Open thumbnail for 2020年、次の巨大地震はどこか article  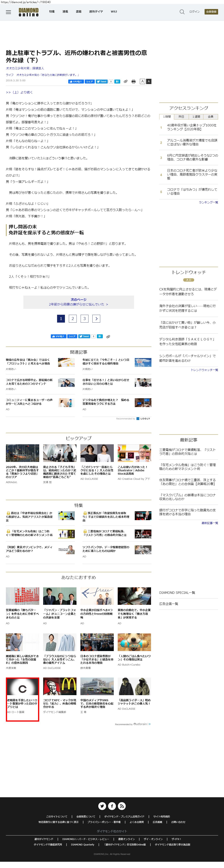[22, 453]
